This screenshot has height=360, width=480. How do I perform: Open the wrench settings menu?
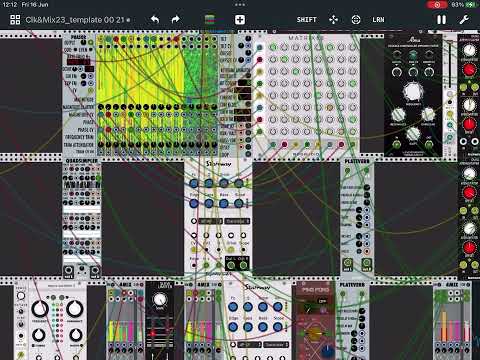pyautogui.click(x=464, y=20)
